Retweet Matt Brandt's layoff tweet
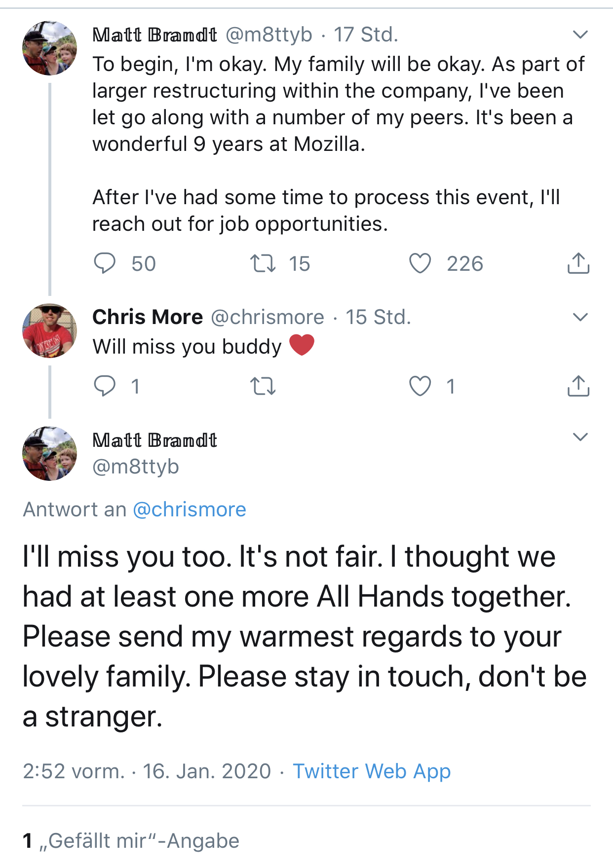This screenshot has height=868, width=613. pyautogui.click(x=263, y=263)
